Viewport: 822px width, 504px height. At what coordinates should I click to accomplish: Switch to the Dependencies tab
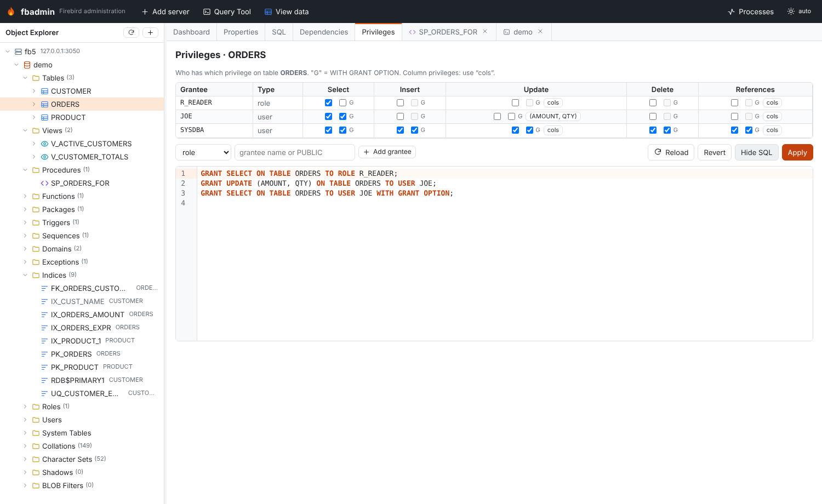click(x=324, y=32)
